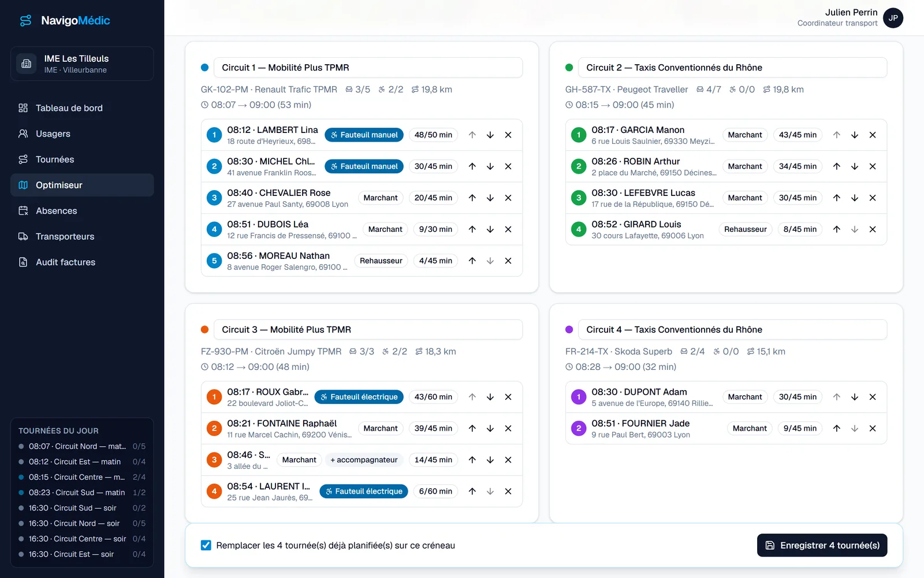The image size is (924, 578).
Task: Select the Optimiseur menu item
Action: [82, 185]
